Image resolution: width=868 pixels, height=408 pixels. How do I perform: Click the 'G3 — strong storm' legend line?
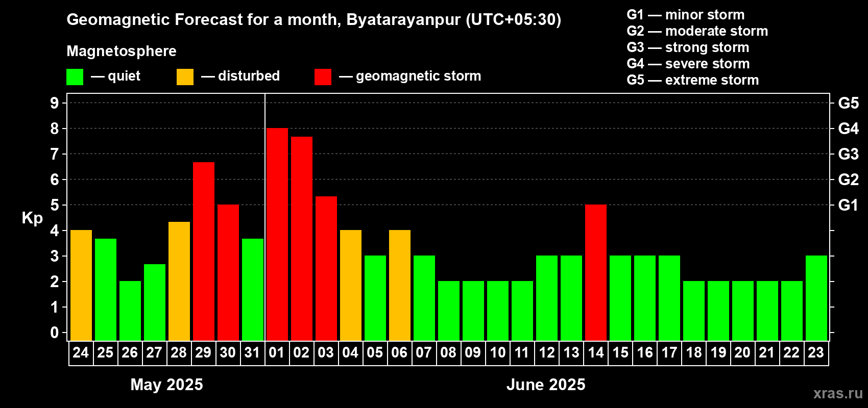tap(688, 47)
